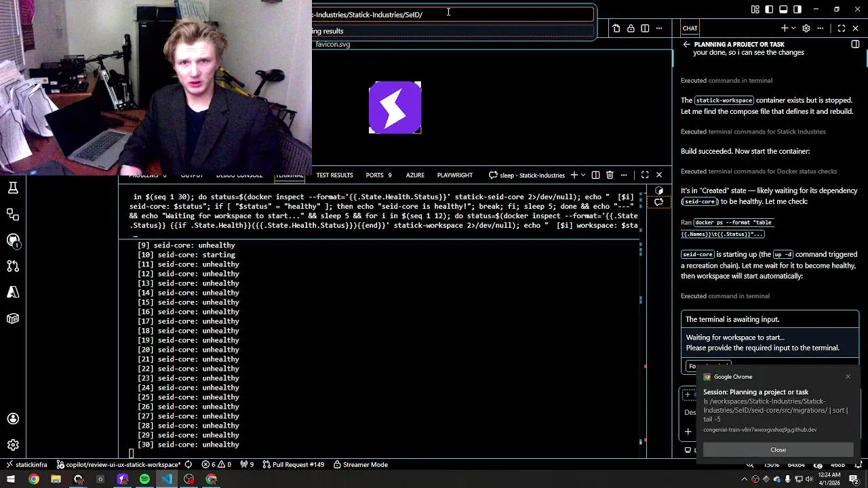Split the terminal
This screenshot has height=488, width=868.
click(595, 176)
